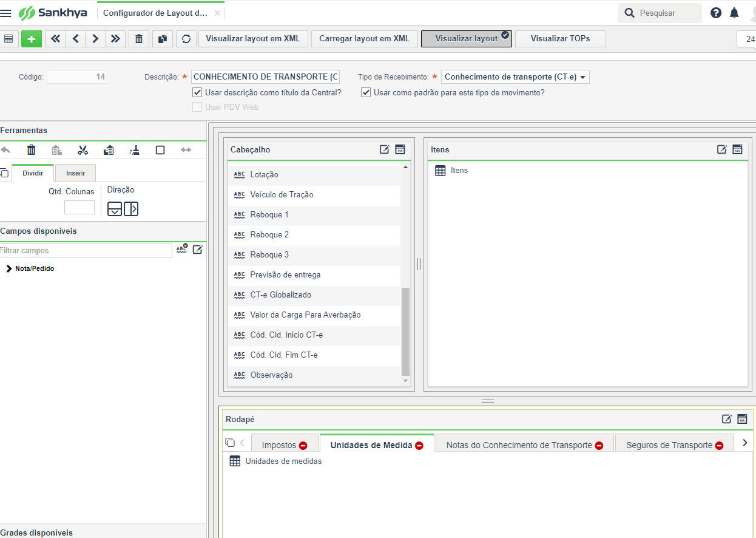The width and height of the screenshot is (756, 538).
Task: Go to last record
Action: click(x=115, y=39)
